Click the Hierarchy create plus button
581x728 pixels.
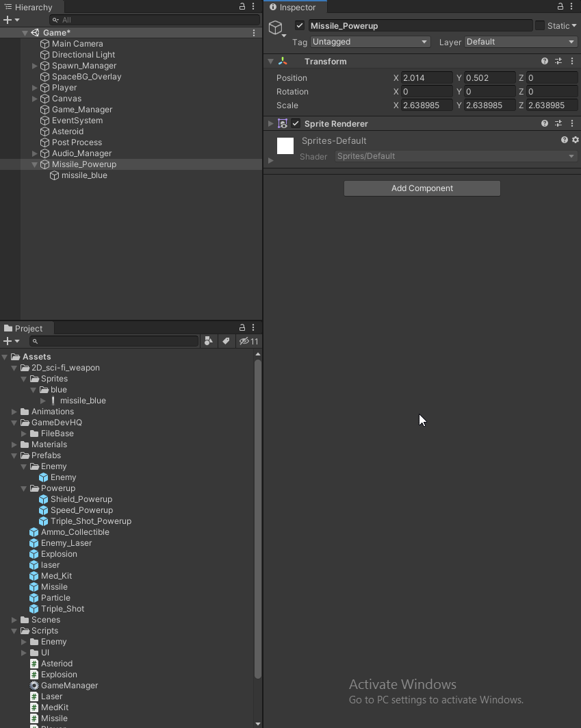click(x=8, y=20)
